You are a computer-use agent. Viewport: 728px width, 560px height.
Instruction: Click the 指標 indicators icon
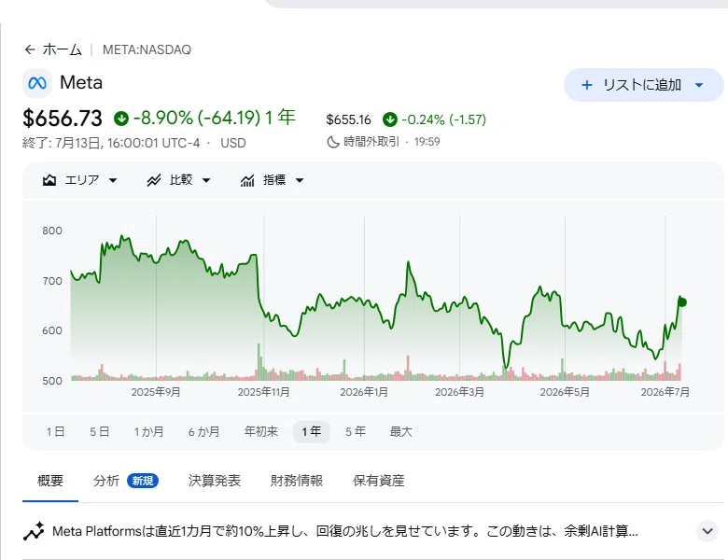tap(247, 180)
